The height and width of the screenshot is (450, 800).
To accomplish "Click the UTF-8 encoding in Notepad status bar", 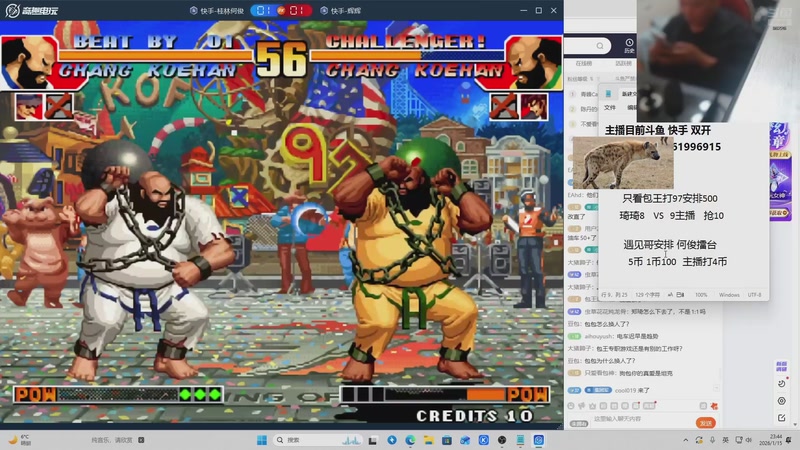I will (755, 295).
